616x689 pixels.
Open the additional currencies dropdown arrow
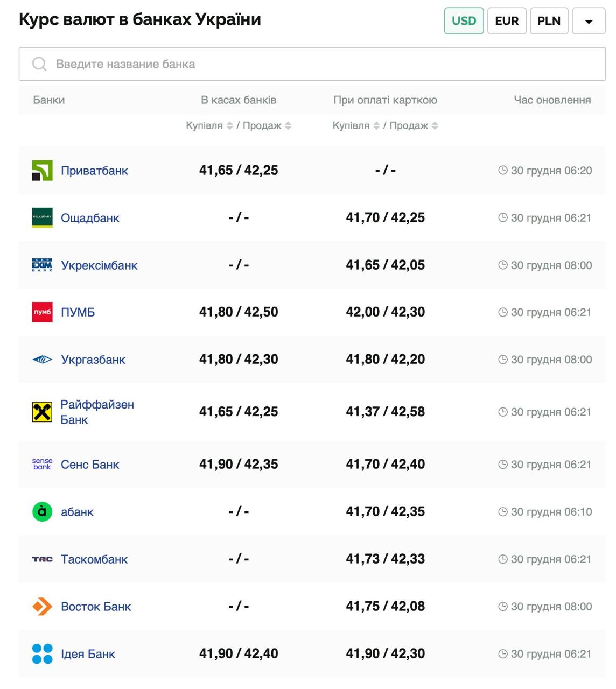tap(589, 22)
